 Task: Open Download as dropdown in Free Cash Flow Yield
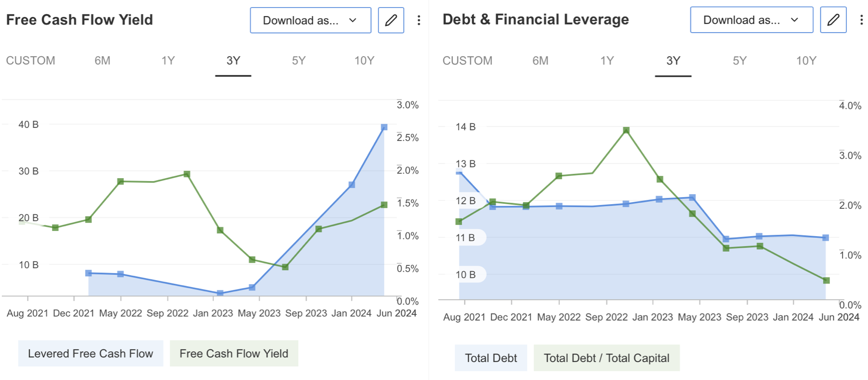(x=311, y=20)
